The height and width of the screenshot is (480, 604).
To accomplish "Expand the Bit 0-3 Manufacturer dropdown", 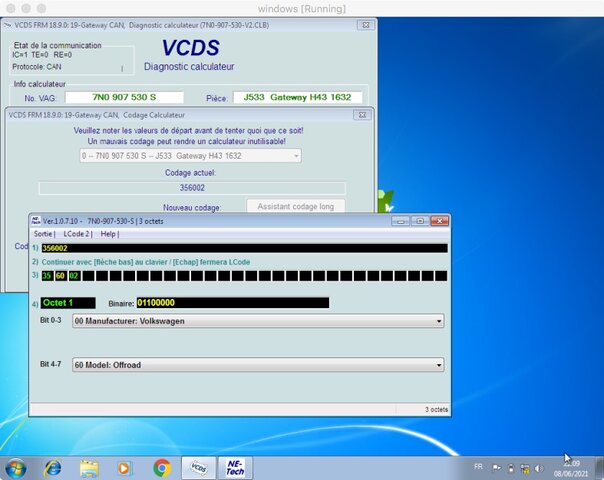I will pos(258,321).
